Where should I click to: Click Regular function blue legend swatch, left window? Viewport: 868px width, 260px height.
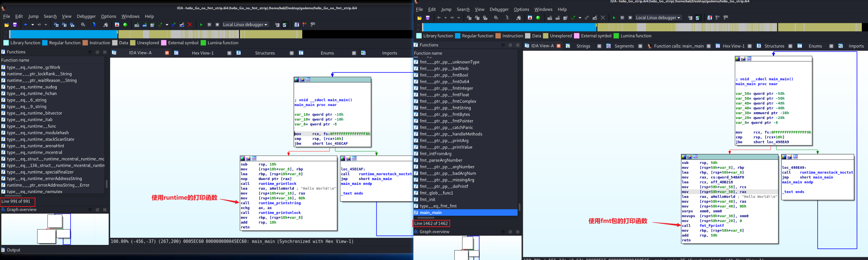point(45,43)
